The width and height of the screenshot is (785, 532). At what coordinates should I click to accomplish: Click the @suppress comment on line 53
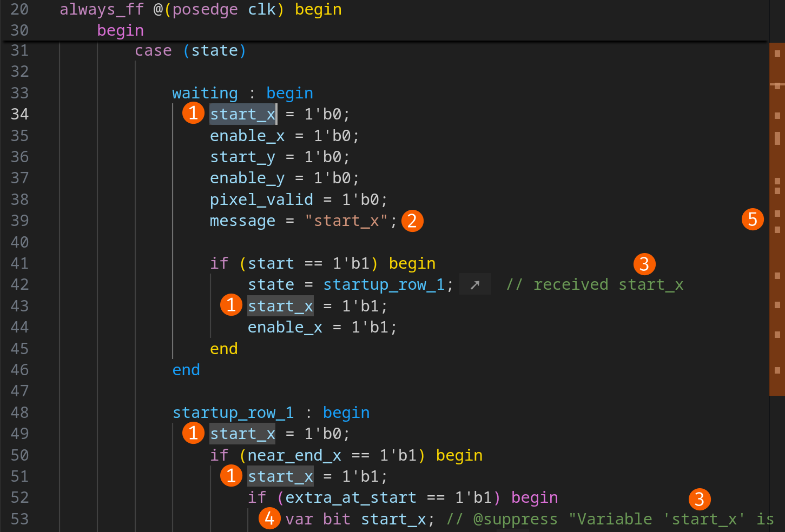(610, 520)
